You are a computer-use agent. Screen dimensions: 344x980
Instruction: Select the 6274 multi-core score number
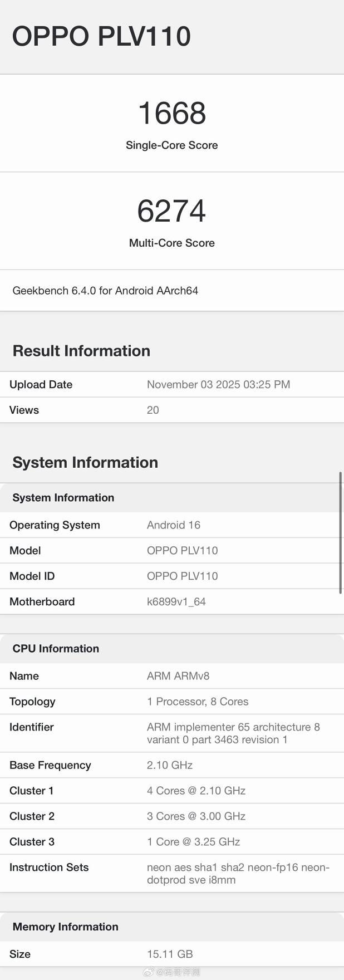click(x=171, y=212)
